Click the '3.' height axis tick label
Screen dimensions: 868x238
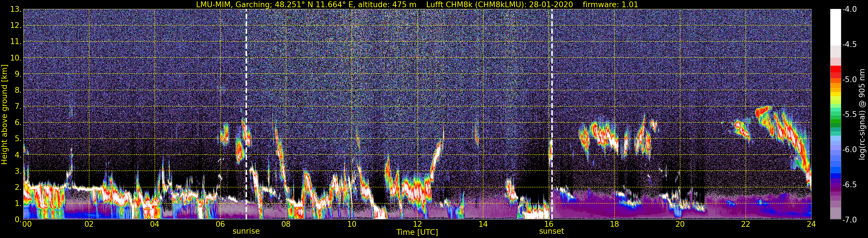pyautogui.click(x=18, y=171)
